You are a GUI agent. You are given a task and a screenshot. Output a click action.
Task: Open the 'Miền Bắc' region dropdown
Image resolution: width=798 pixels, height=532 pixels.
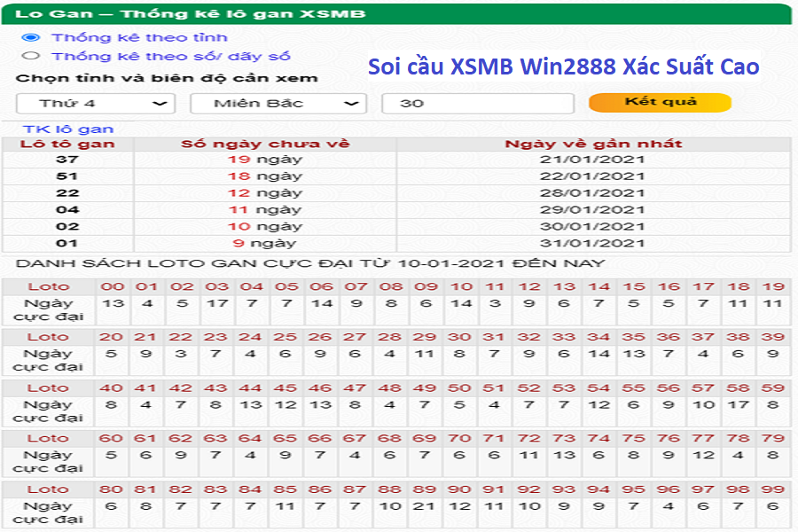point(278,104)
